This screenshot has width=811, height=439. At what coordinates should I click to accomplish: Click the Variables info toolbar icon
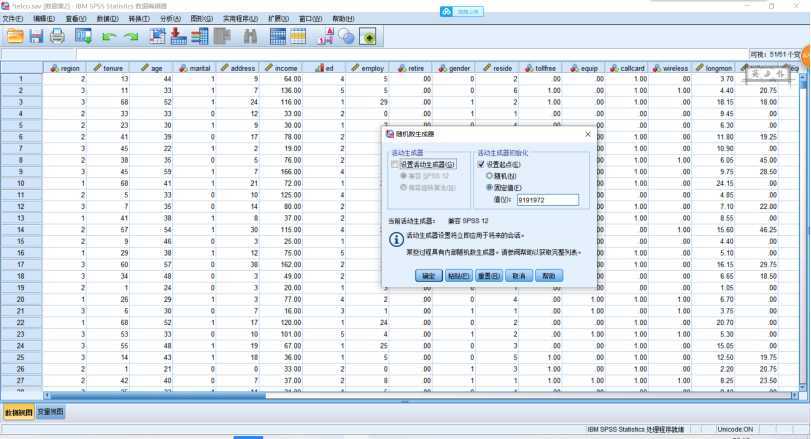pyautogui.click(x=200, y=36)
